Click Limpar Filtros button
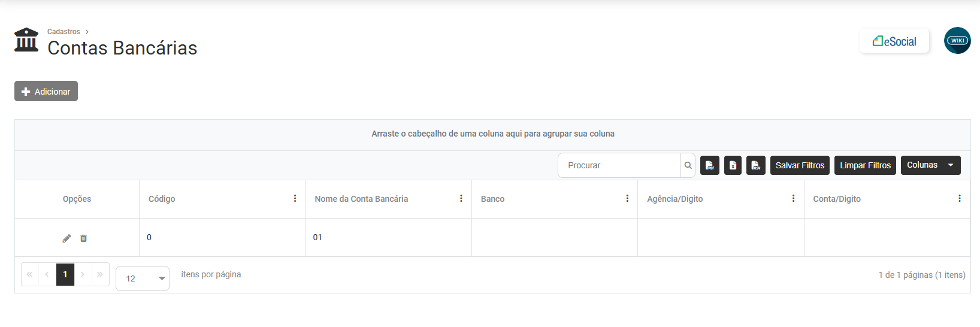980x327 pixels. pos(865,165)
